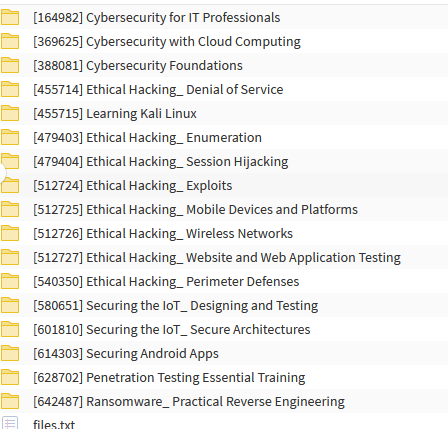The height and width of the screenshot is (429, 448).
Task: Open "[512727] Ethical Hacking_ Website and Web Application Testing"
Action: (x=217, y=258)
